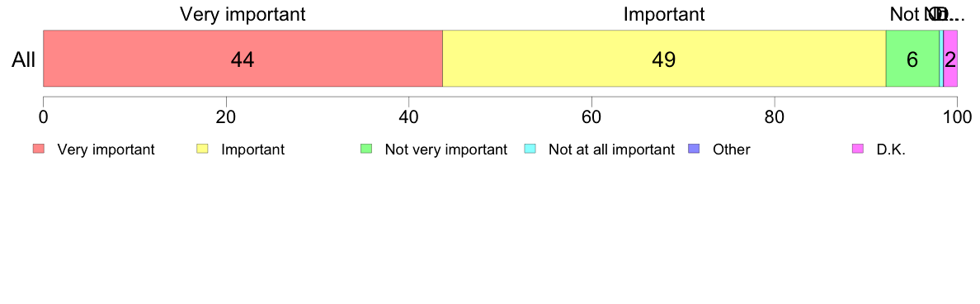Click the yellow Important legend swatch

point(202,149)
